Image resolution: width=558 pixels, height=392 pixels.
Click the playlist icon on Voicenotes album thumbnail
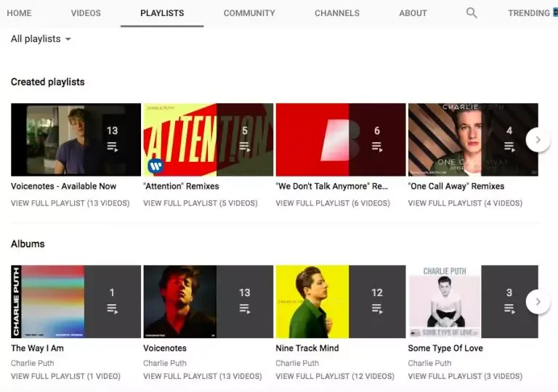(244, 309)
